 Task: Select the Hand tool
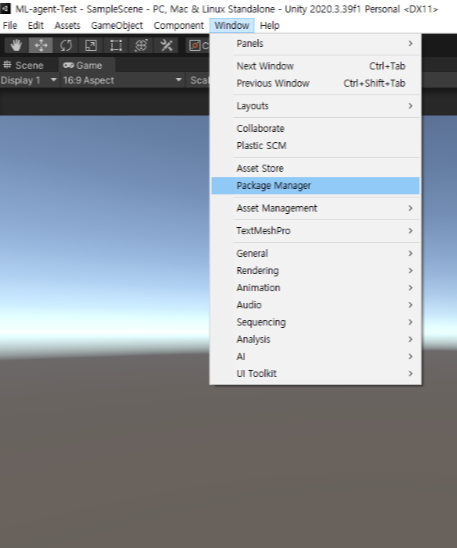tap(16, 45)
